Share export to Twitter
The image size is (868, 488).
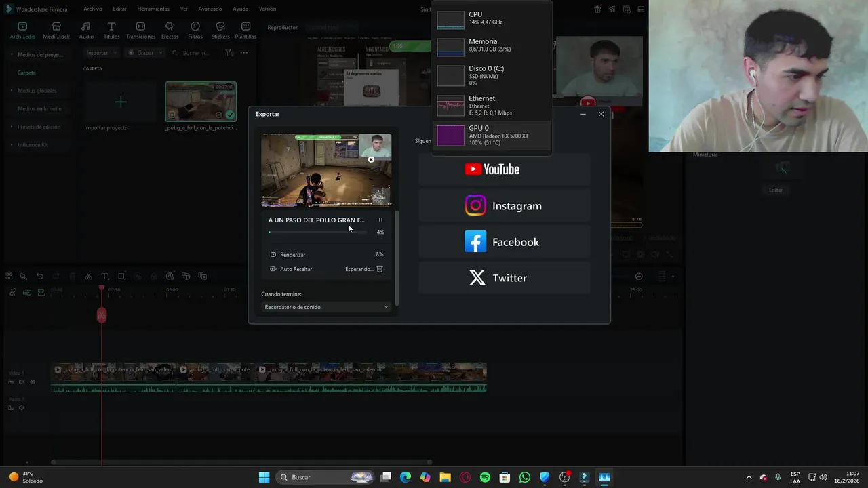(504, 278)
